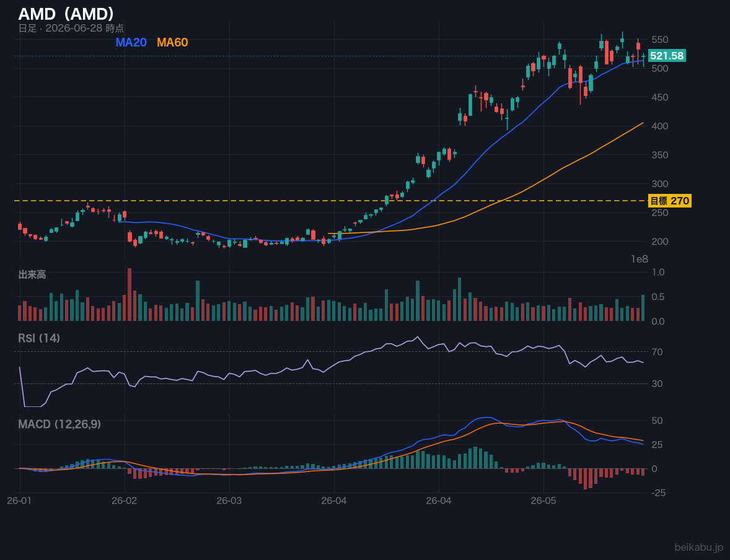Click the 1e8 volume scale label
Image resolution: width=730 pixels, height=560 pixels.
640,260
